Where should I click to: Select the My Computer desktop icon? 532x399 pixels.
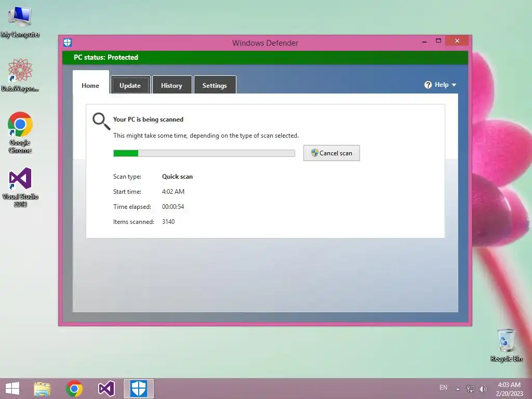(x=20, y=22)
